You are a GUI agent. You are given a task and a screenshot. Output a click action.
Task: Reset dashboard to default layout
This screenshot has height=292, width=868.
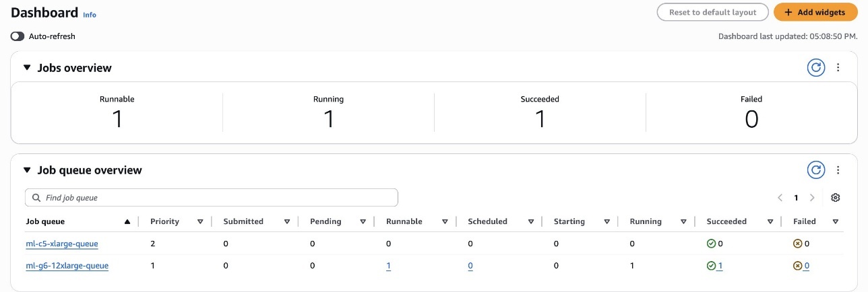tap(712, 12)
